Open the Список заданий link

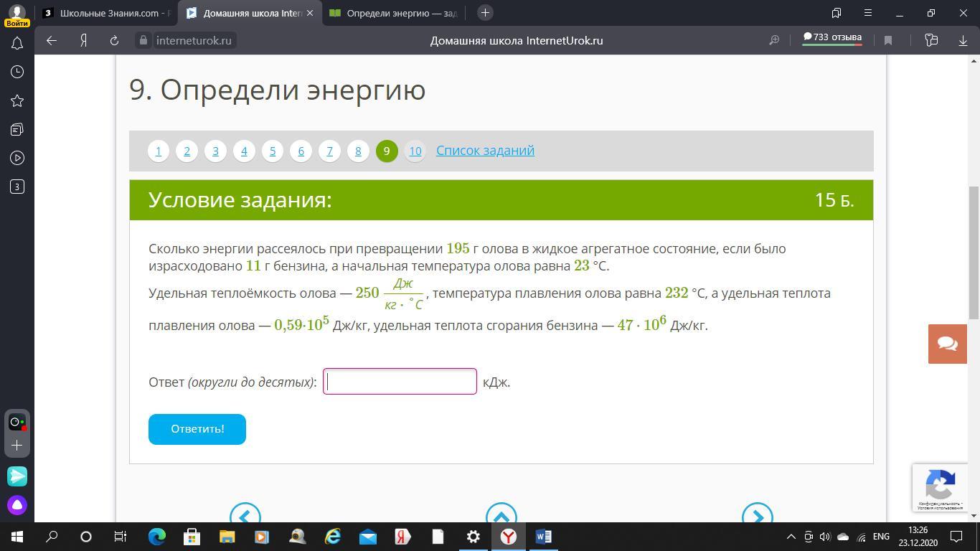[x=485, y=151]
